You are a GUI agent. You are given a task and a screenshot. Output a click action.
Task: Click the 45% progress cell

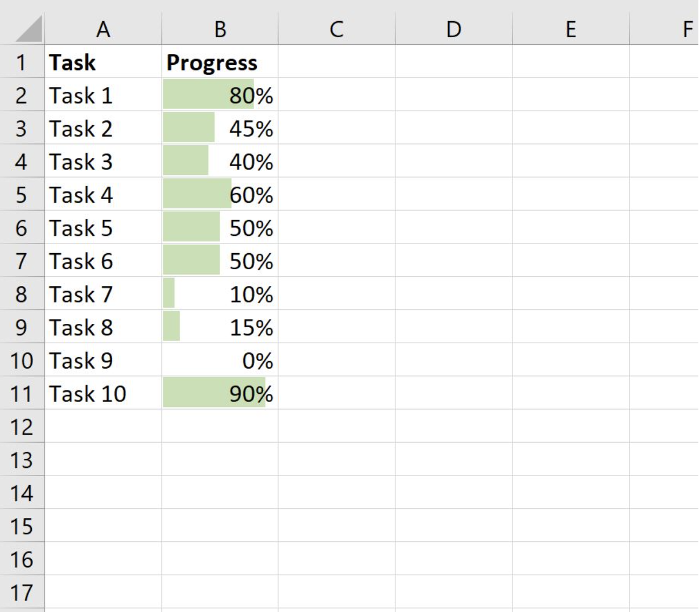(x=220, y=129)
